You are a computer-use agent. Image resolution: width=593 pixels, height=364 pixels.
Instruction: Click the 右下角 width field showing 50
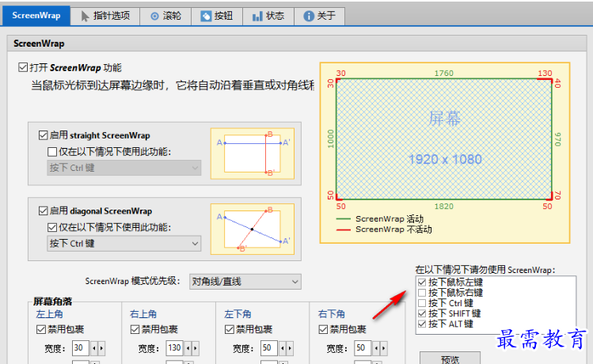coord(363,348)
